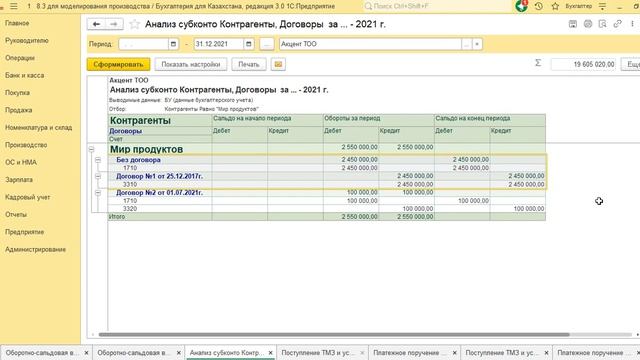This screenshot has width=640, height=360.
Task: Add report to favorites star
Action: click(134, 24)
